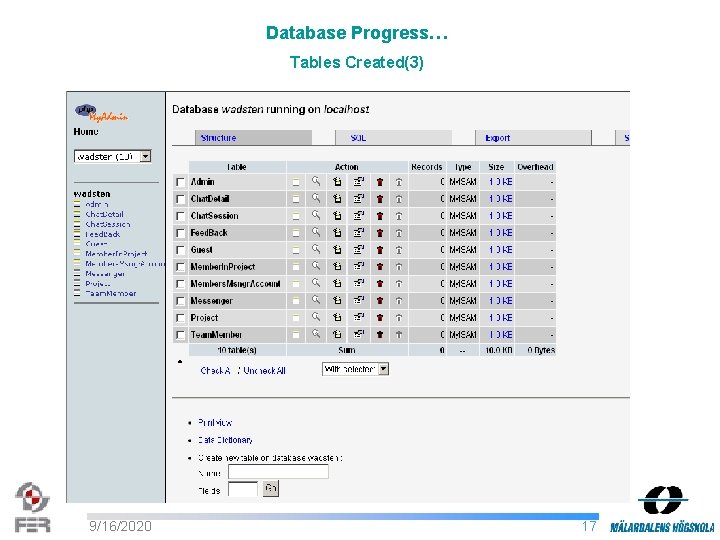The image size is (720, 540).
Task: Tick the MembersMsngrAccount table checkbox
Action: click(180, 284)
